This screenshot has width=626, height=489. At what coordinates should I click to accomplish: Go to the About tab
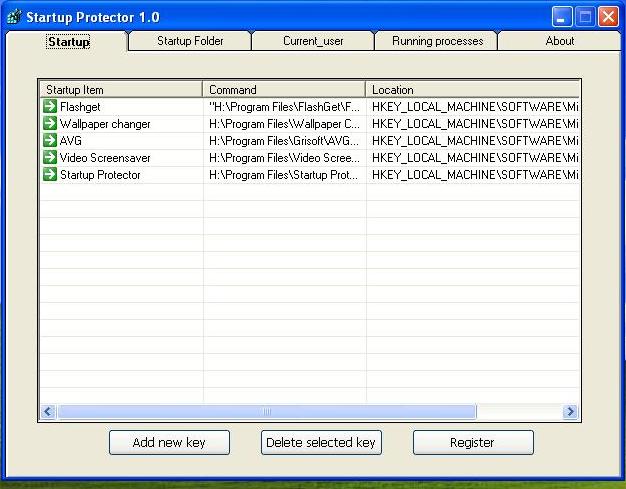[x=559, y=41]
